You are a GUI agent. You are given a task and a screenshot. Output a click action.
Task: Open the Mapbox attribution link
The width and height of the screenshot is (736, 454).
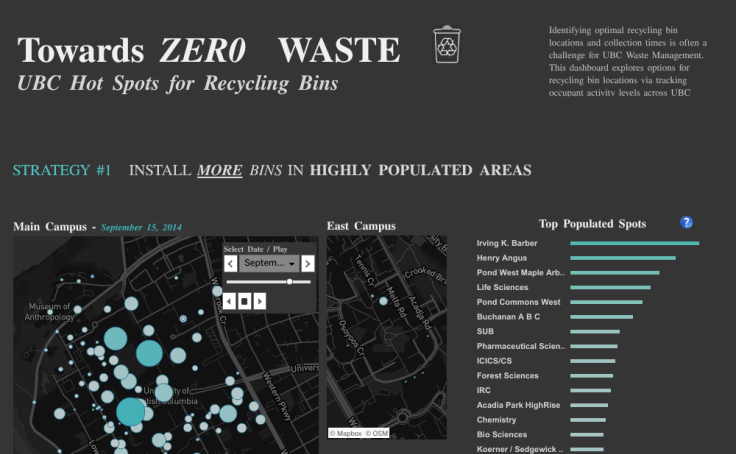pyautogui.click(x=346, y=433)
